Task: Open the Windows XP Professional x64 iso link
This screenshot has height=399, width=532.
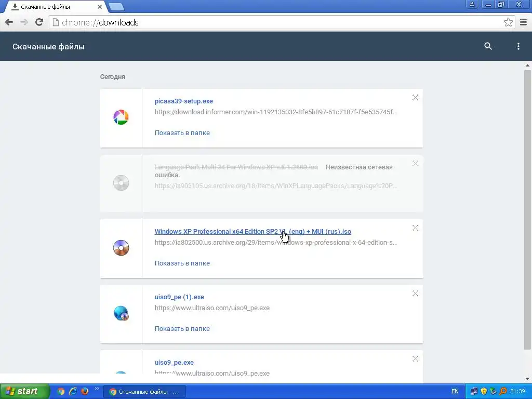Action: [253, 231]
